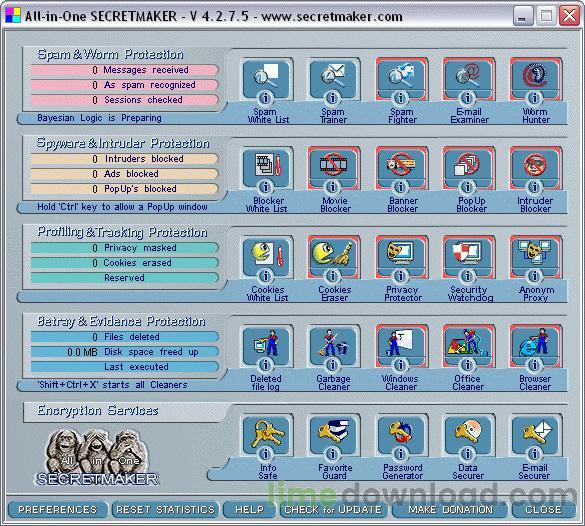Image resolution: width=585 pixels, height=526 pixels.
Task: Toggle the Anonym Proxy module
Action: [535, 256]
